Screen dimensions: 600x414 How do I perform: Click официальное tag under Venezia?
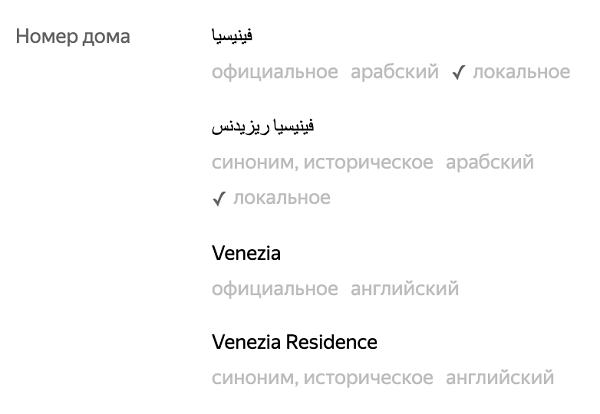pyautogui.click(x=275, y=289)
